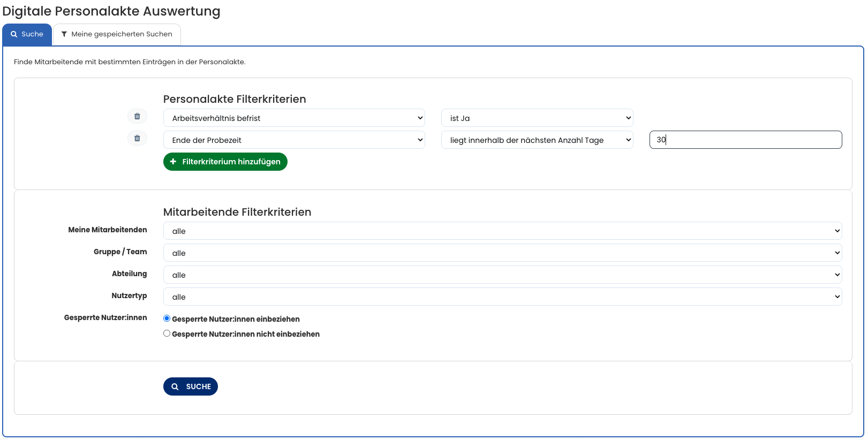Open 'liegt innerhalb der nächsten Anzahl Tage' dropdown
Screen dimensions: 868x440
tap(537, 140)
